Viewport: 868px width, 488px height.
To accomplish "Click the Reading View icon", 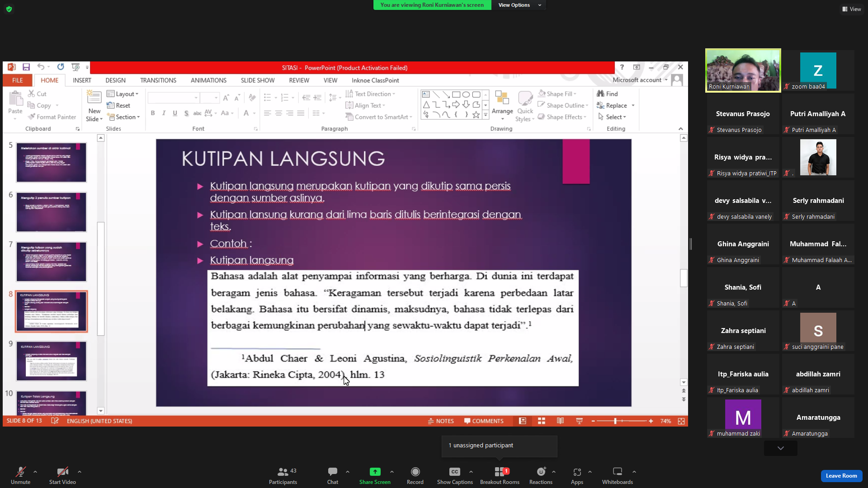I will pyautogui.click(x=561, y=421).
